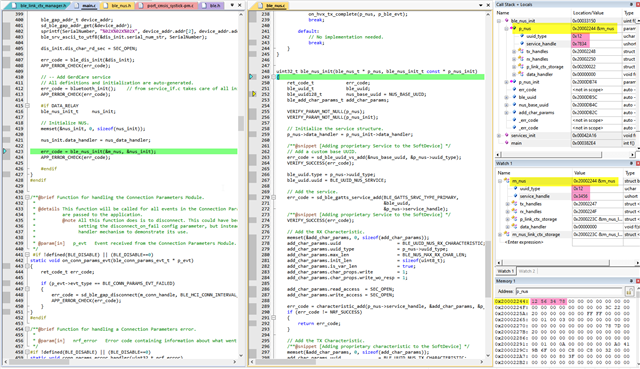
Task: Select 0x7834 service_handle value in Locals
Action: coord(580,44)
